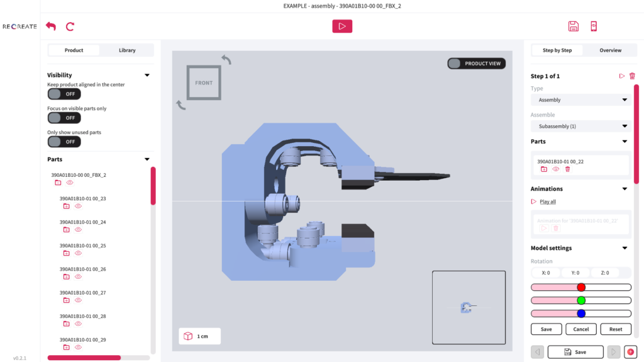
Task: Toggle Only show unused parts switch
Action: [x=64, y=142]
